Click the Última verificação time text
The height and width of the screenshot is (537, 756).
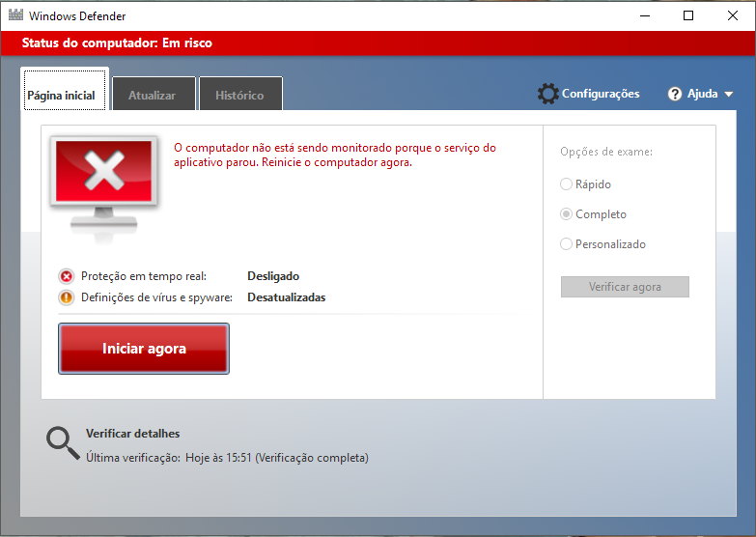point(227,458)
